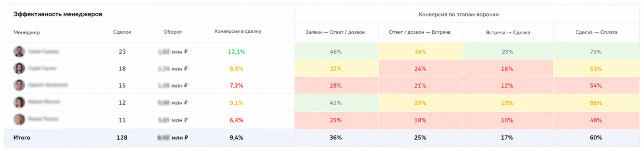Click the green 12,1% conversion value
The width and height of the screenshot is (644, 151).
coord(236,52)
